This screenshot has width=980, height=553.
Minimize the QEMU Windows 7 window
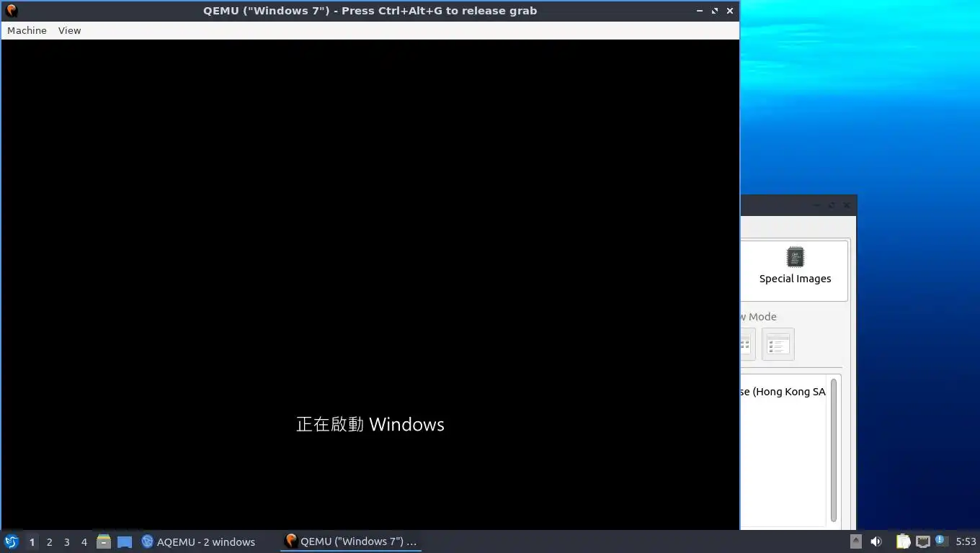pos(700,11)
